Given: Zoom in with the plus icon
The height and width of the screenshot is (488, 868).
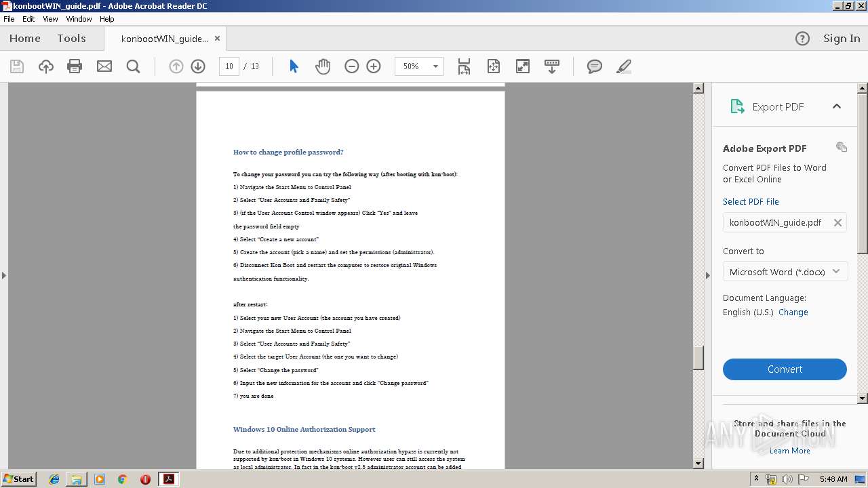Looking at the screenshot, I should pyautogui.click(x=374, y=66).
